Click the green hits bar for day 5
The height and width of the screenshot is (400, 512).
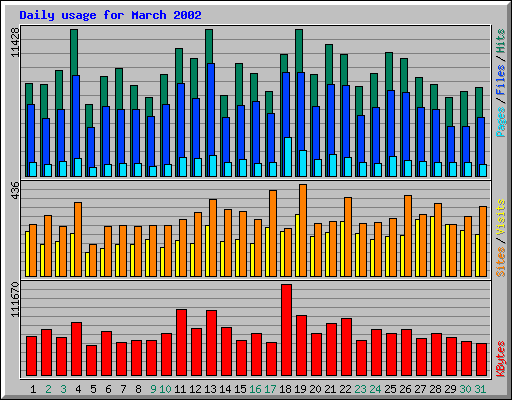89,115
